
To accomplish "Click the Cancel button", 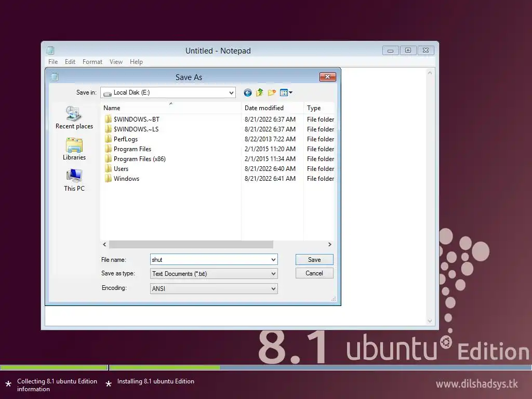I will [x=314, y=273].
